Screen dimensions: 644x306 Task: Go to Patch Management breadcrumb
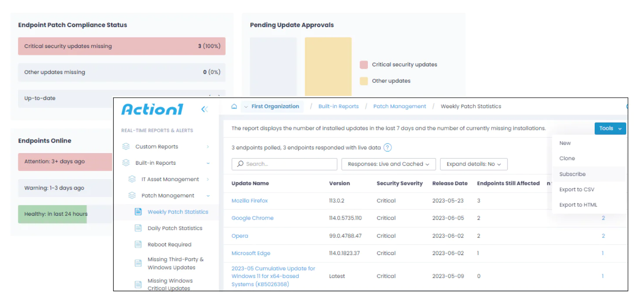point(400,106)
